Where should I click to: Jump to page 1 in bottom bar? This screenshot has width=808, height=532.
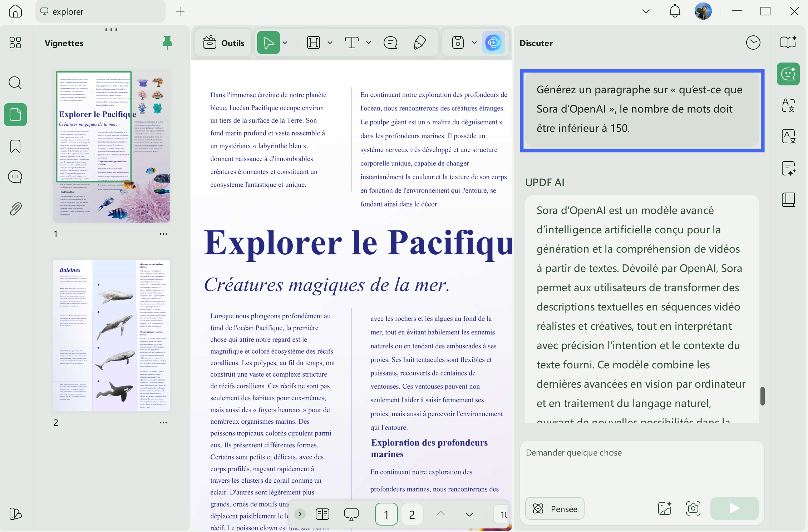point(386,514)
